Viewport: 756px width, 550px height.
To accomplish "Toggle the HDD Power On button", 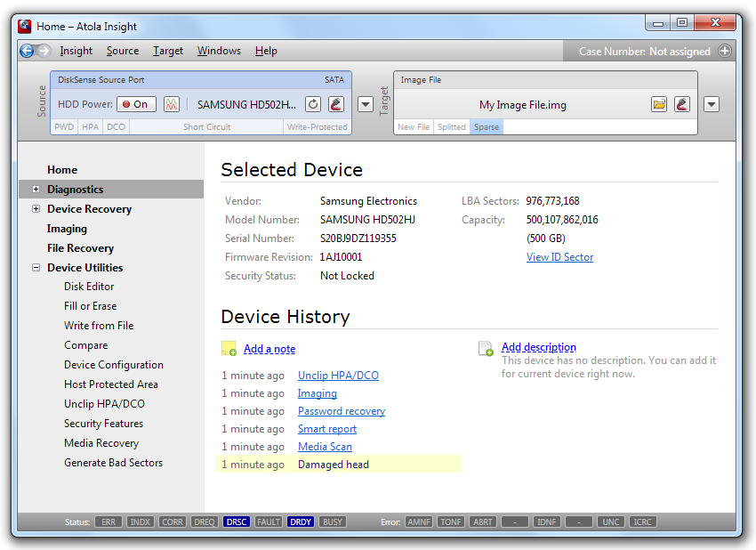I will [x=136, y=104].
